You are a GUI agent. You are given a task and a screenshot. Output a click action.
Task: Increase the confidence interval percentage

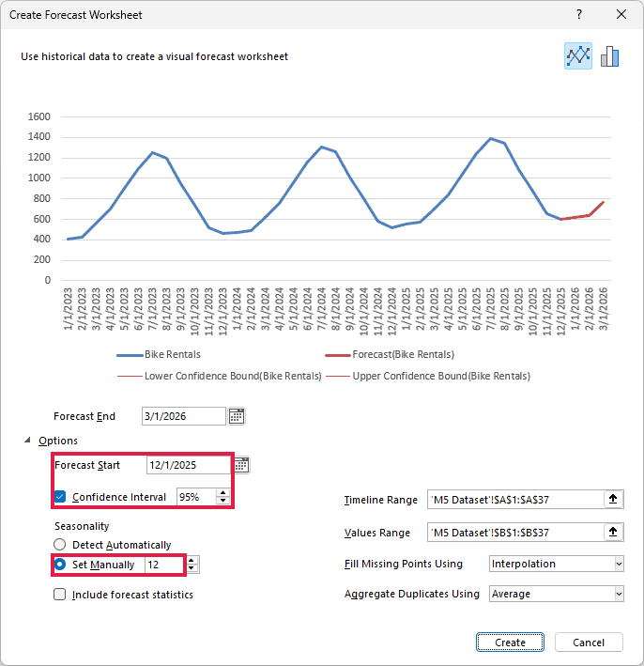tap(222, 493)
